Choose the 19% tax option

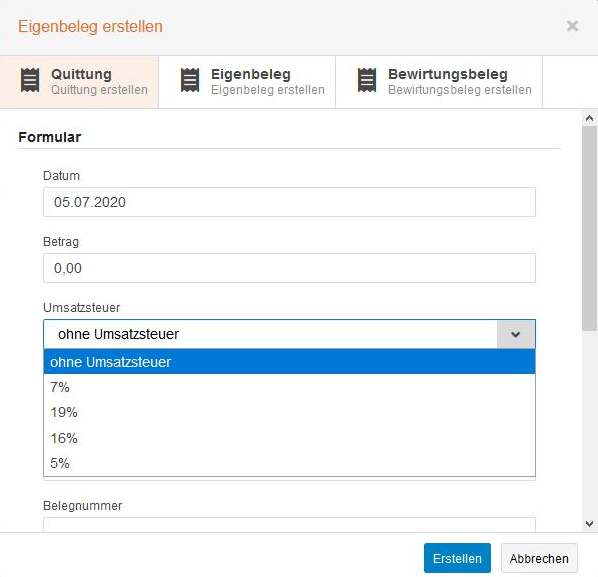pyautogui.click(x=289, y=412)
